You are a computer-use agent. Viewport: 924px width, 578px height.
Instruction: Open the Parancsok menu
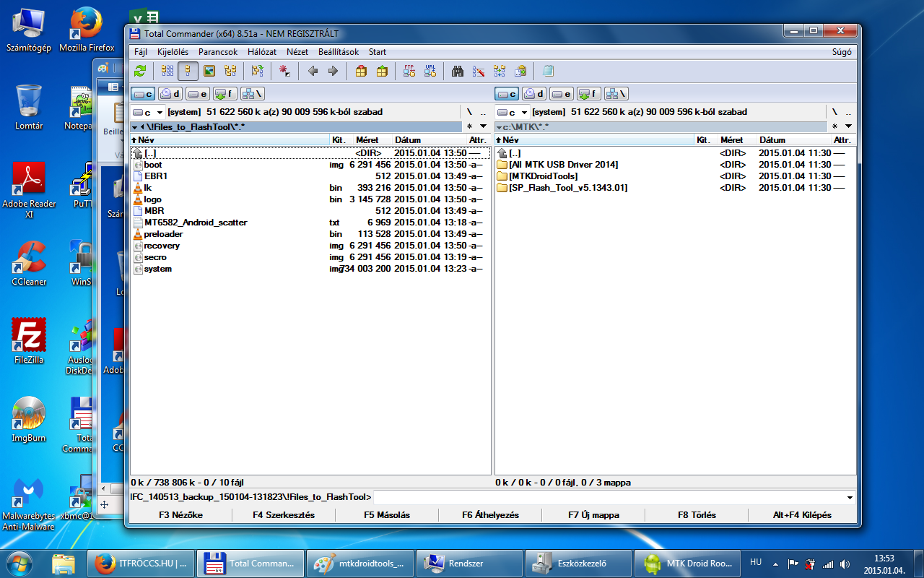tap(218, 52)
